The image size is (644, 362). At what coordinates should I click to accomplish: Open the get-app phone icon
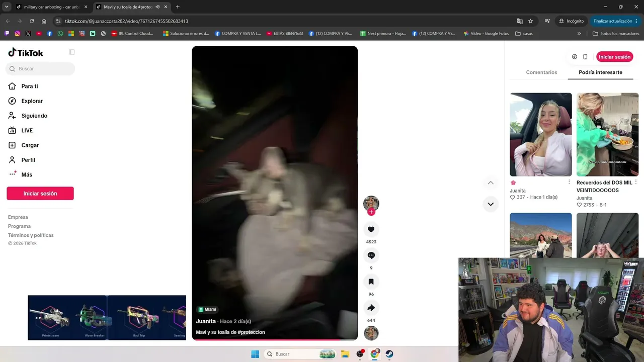pos(585,57)
